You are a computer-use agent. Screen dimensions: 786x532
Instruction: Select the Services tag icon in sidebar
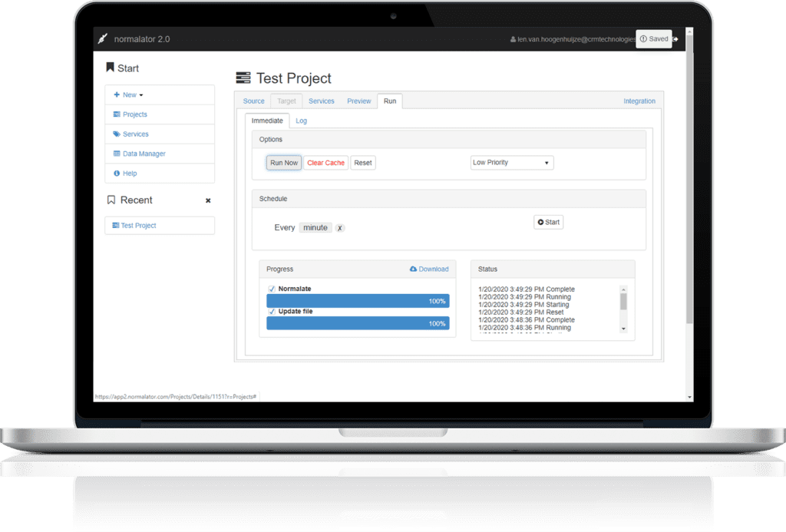coord(117,134)
